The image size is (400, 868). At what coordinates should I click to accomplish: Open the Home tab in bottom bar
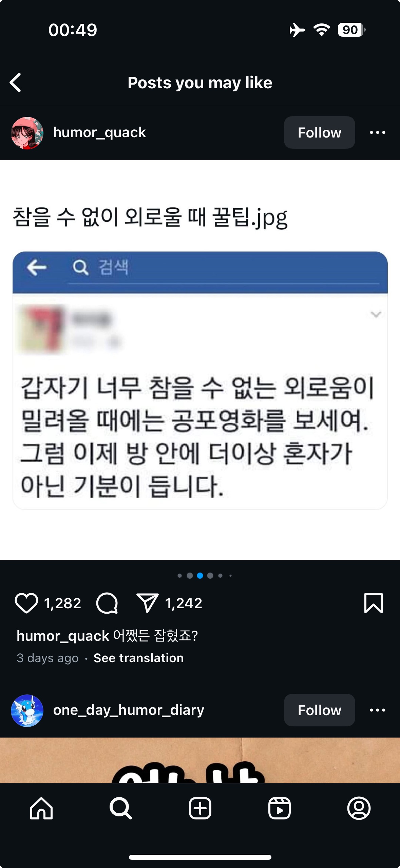pyautogui.click(x=41, y=808)
